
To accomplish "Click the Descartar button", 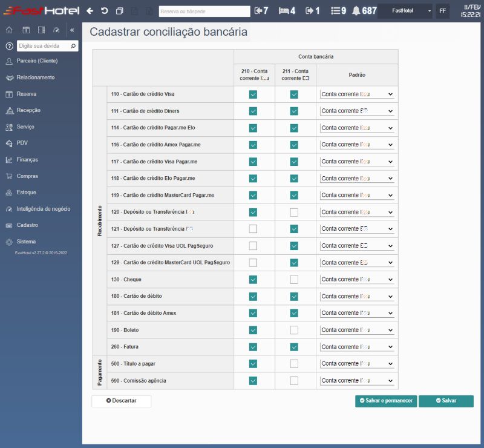I will click(x=121, y=401).
